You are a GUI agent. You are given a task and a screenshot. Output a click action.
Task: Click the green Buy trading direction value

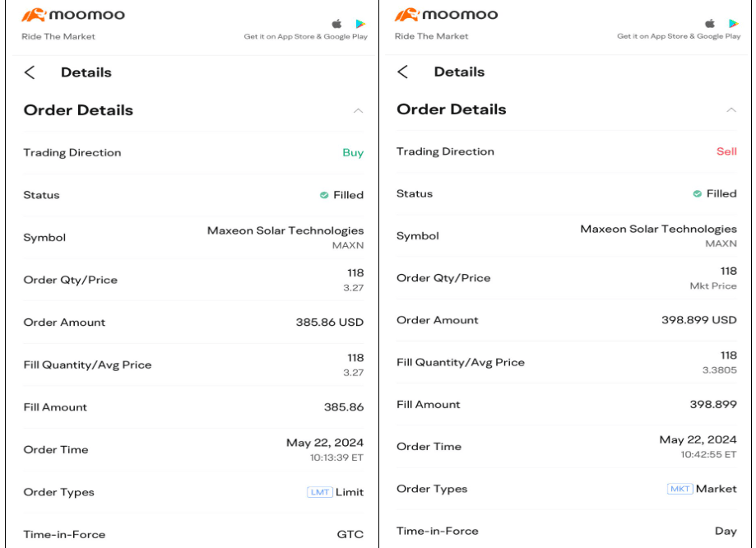pos(353,152)
